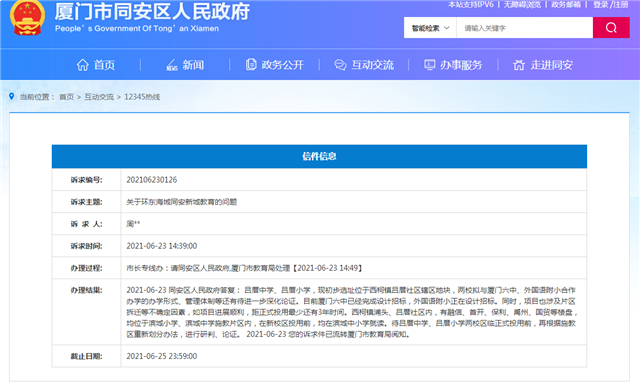Screen dimensions: 640x387
Task: Click the location pin breadcrumb icon
Action: (11, 96)
